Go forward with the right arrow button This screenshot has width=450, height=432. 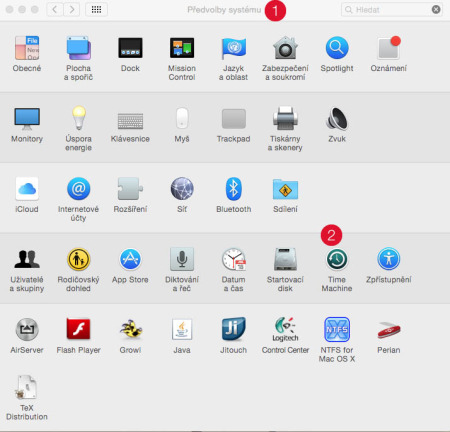point(71,9)
